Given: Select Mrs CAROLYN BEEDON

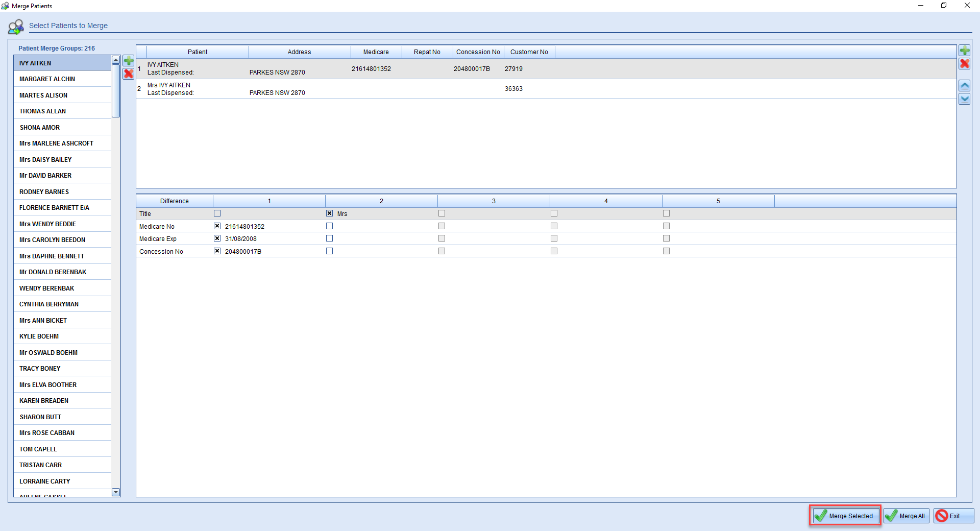Looking at the screenshot, I should 62,240.
